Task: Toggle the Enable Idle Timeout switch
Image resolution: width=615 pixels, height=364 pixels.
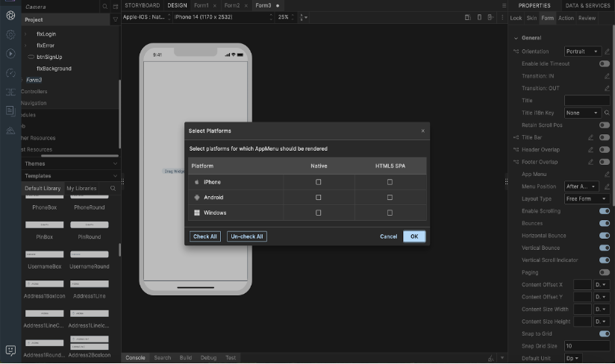Action: click(x=604, y=64)
